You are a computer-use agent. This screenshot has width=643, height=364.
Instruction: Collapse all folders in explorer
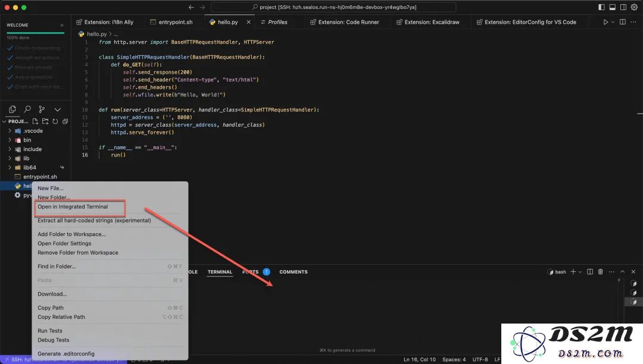tap(65, 121)
